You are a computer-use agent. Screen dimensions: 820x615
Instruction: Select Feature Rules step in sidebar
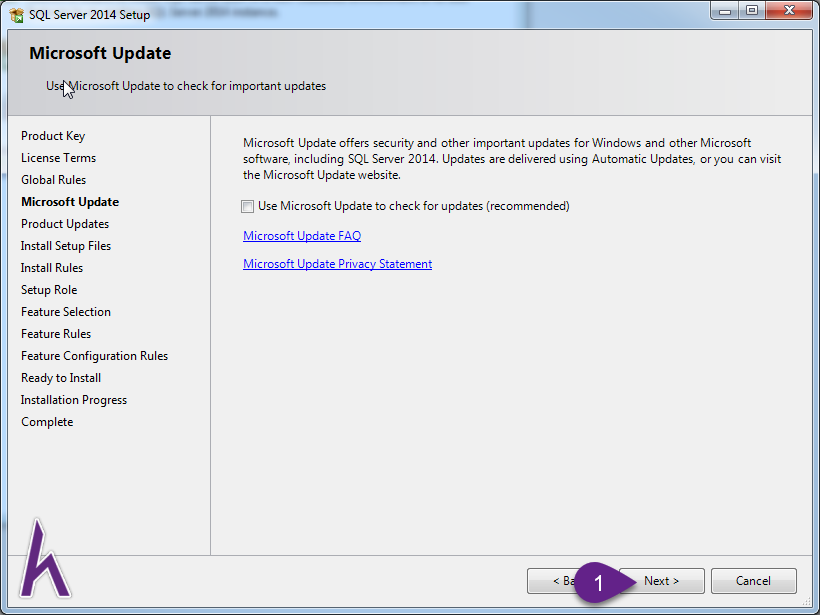[56, 334]
